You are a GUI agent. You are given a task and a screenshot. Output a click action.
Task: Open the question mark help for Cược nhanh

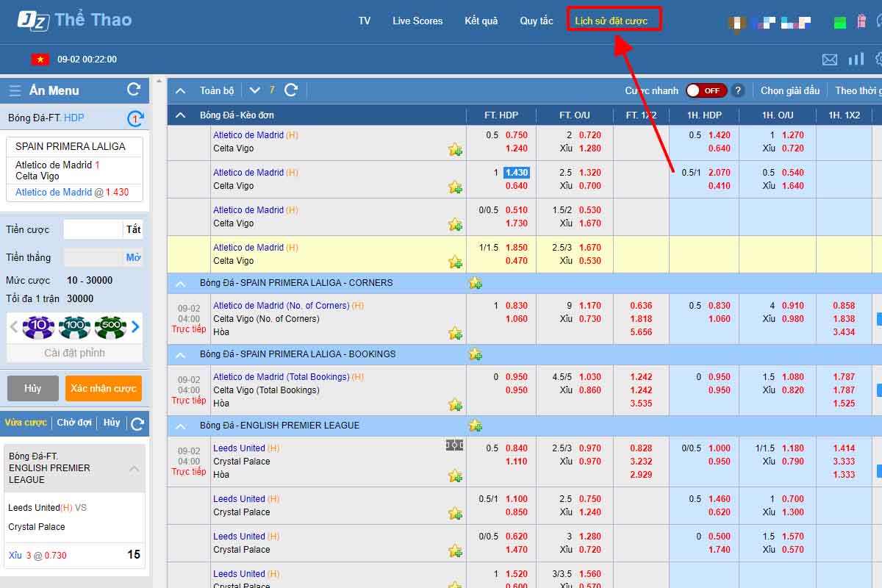tap(738, 90)
